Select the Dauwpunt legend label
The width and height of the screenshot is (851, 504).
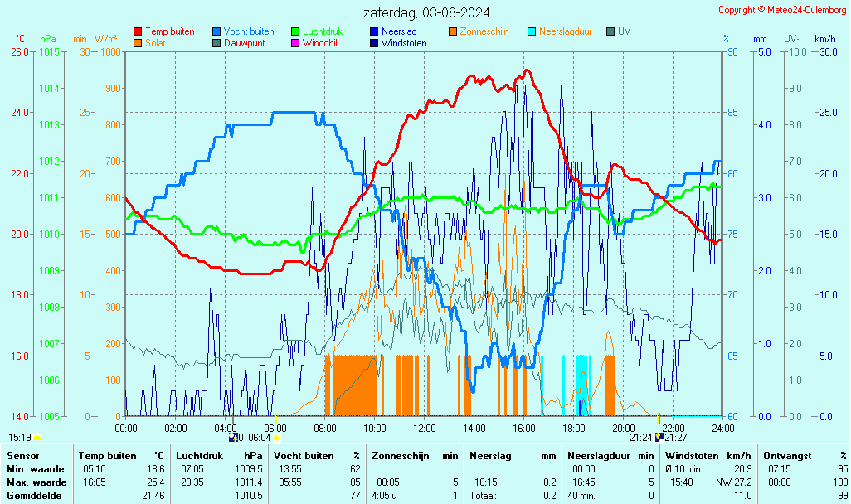[x=244, y=43]
